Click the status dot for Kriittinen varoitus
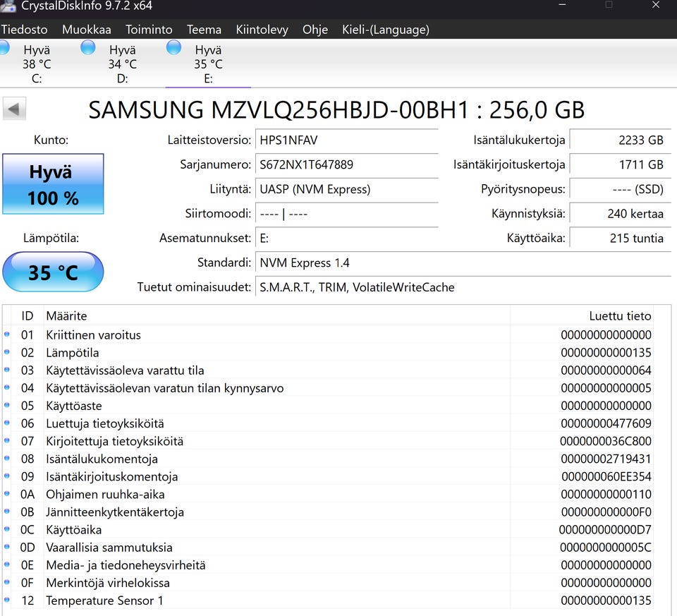 7,334
